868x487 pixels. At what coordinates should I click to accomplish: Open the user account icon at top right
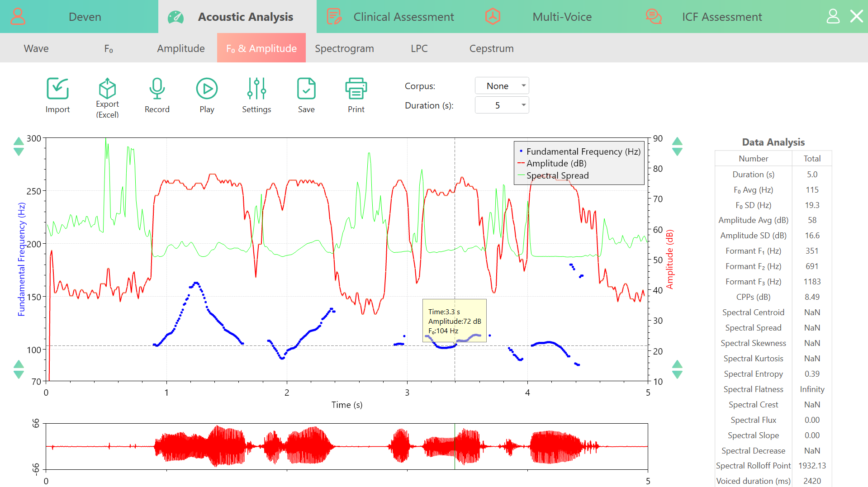[833, 16]
